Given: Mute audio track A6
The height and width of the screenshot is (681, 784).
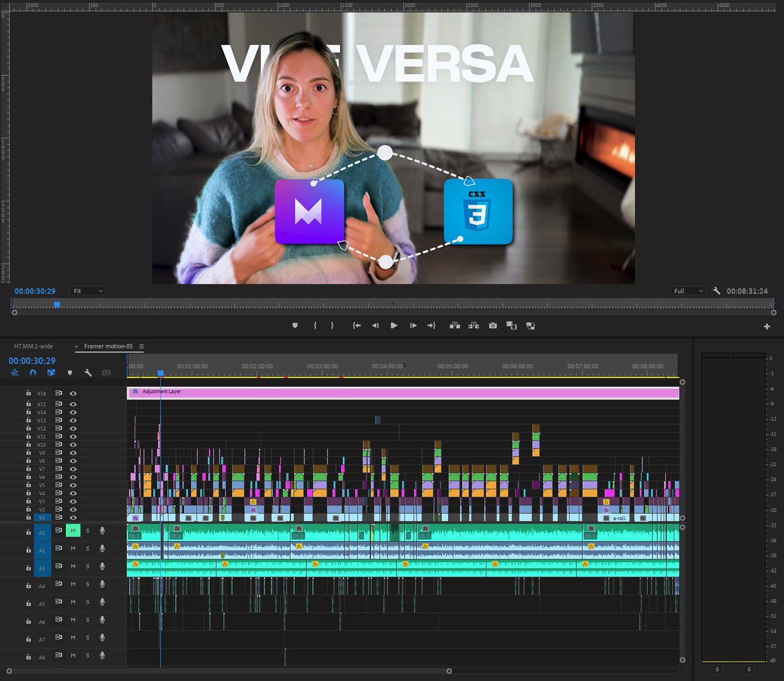Looking at the screenshot, I should coord(73,620).
